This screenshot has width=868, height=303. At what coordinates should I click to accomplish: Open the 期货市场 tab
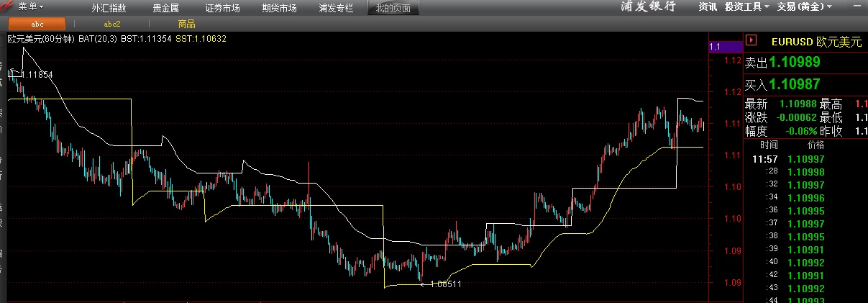click(x=279, y=9)
